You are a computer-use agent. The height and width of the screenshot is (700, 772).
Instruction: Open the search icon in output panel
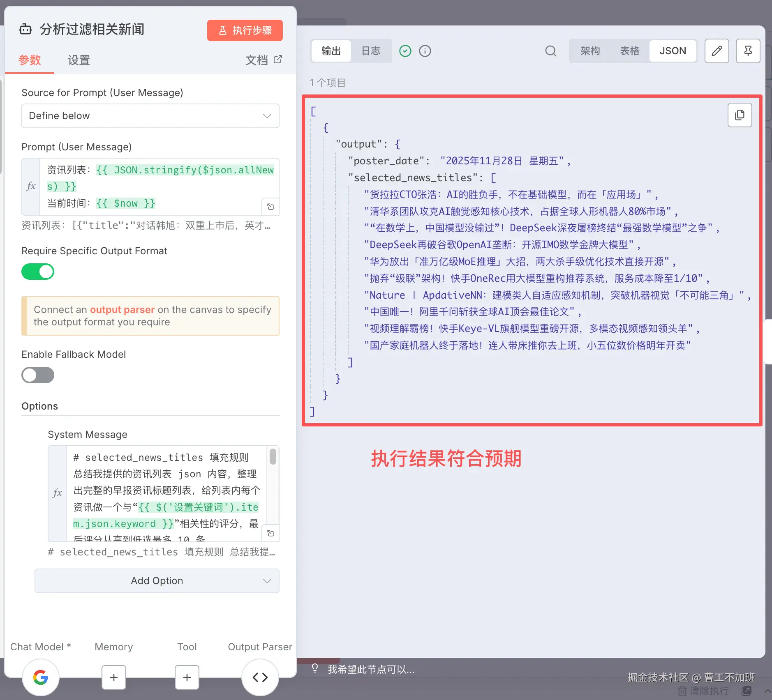pyautogui.click(x=550, y=51)
